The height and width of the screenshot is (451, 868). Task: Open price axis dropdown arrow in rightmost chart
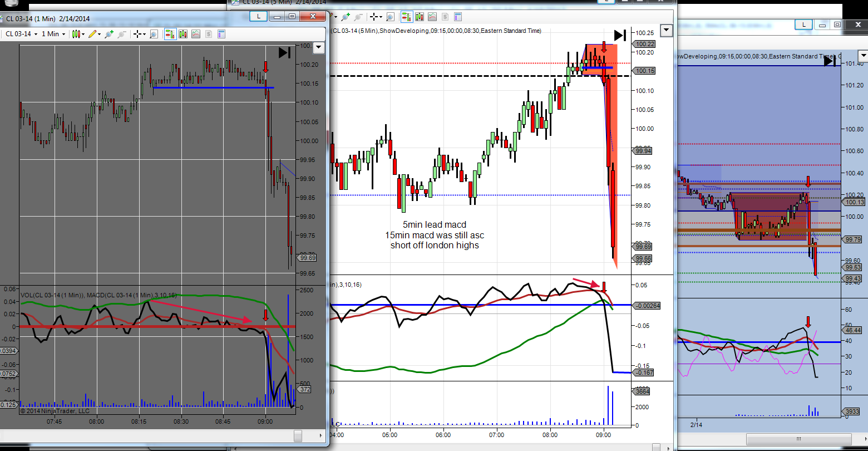pos(863,56)
